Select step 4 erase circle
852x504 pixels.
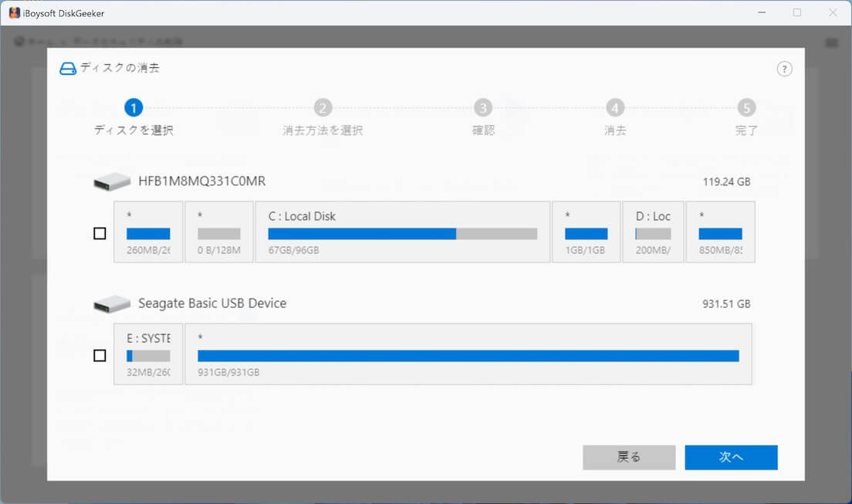(615, 107)
